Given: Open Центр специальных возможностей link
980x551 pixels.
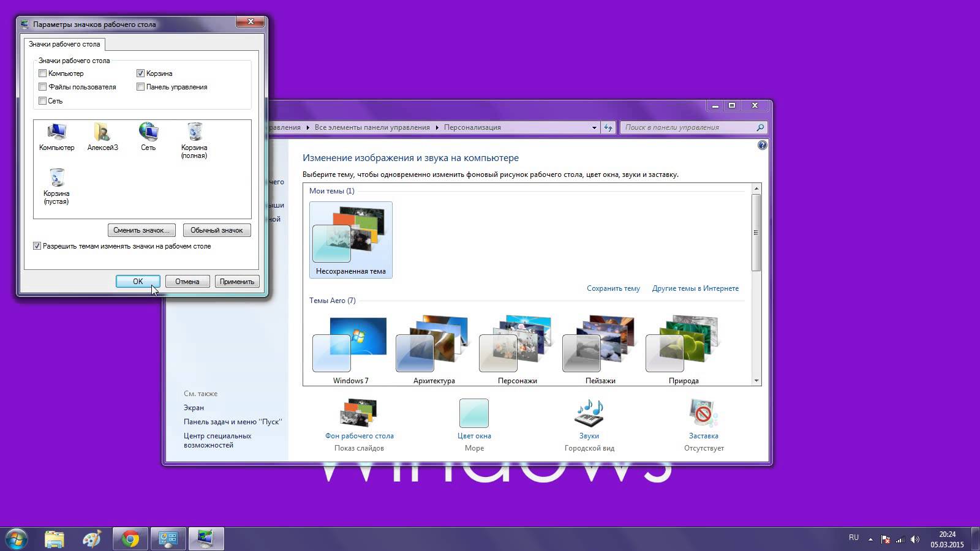Looking at the screenshot, I should pyautogui.click(x=217, y=440).
